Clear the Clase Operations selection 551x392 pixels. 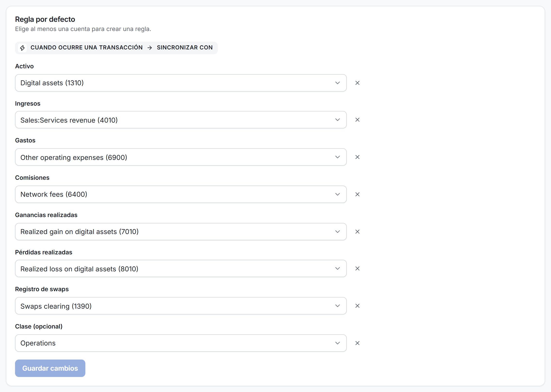(x=357, y=343)
